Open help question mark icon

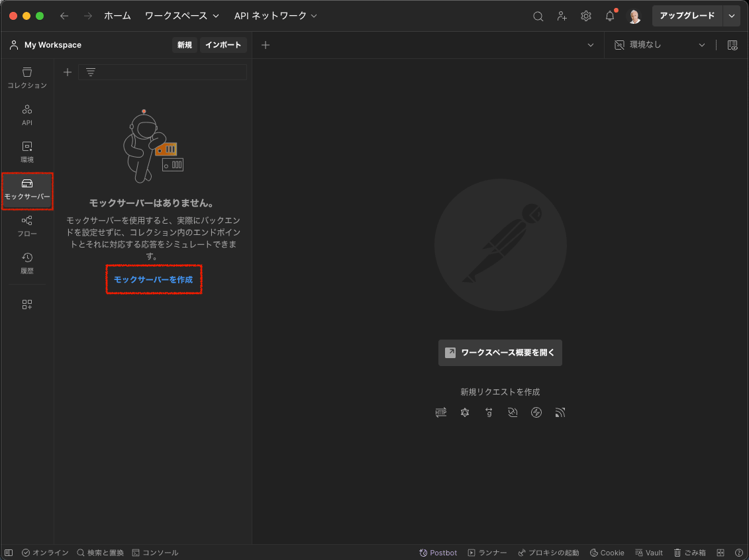click(x=738, y=553)
